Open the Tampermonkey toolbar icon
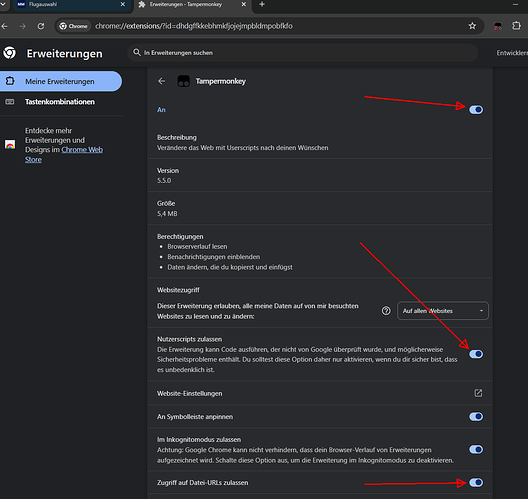528x499 pixels. tap(498, 26)
